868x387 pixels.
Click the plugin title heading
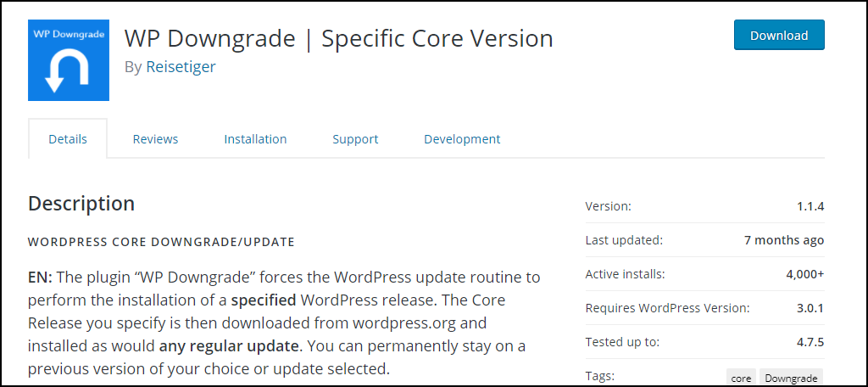click(x=338, y=38)
